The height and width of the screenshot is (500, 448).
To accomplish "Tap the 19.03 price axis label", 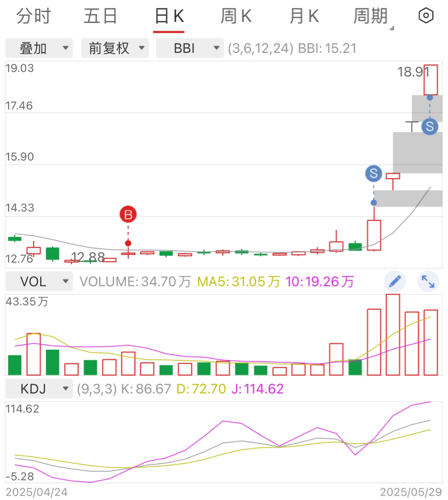I will click(x=20, y=68).
